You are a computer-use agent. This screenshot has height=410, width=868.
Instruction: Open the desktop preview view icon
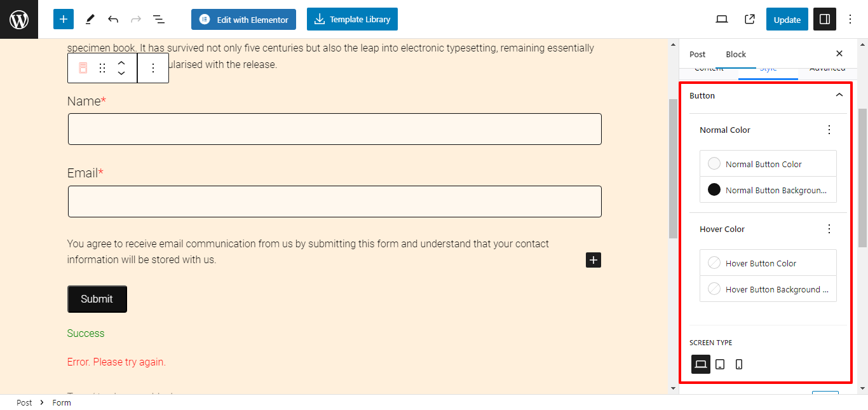tap(722, 19)
